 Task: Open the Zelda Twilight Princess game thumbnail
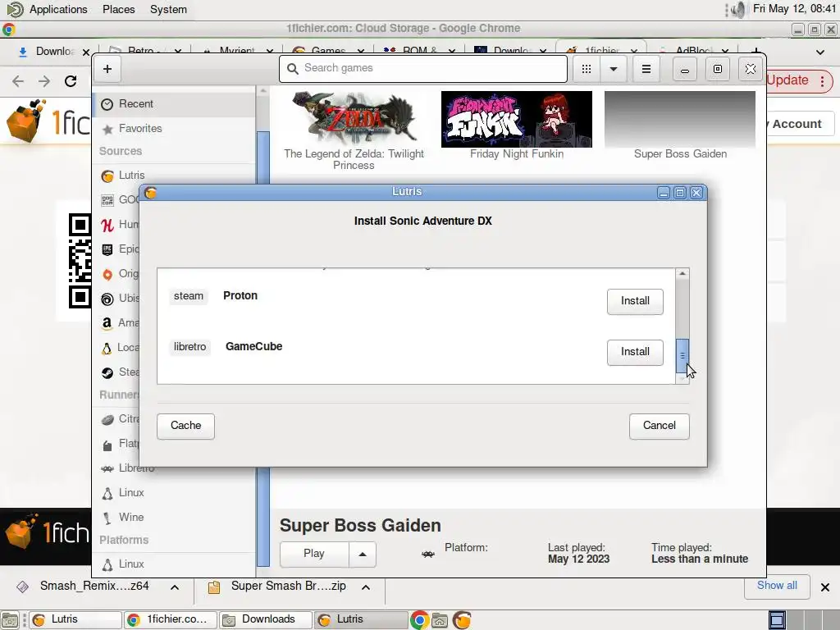(354, 119)
